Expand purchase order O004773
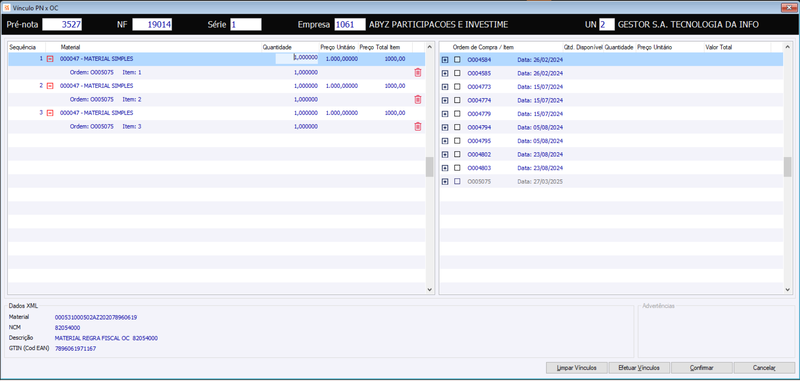 [445, 87]
